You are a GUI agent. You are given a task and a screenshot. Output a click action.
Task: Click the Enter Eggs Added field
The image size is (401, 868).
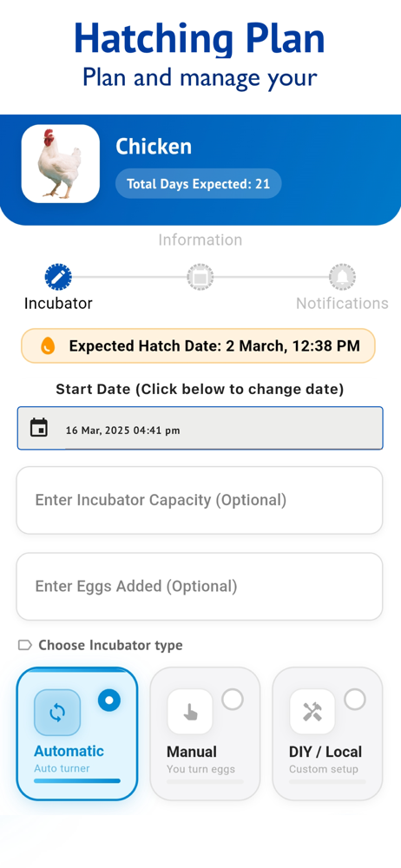(200, 586)
